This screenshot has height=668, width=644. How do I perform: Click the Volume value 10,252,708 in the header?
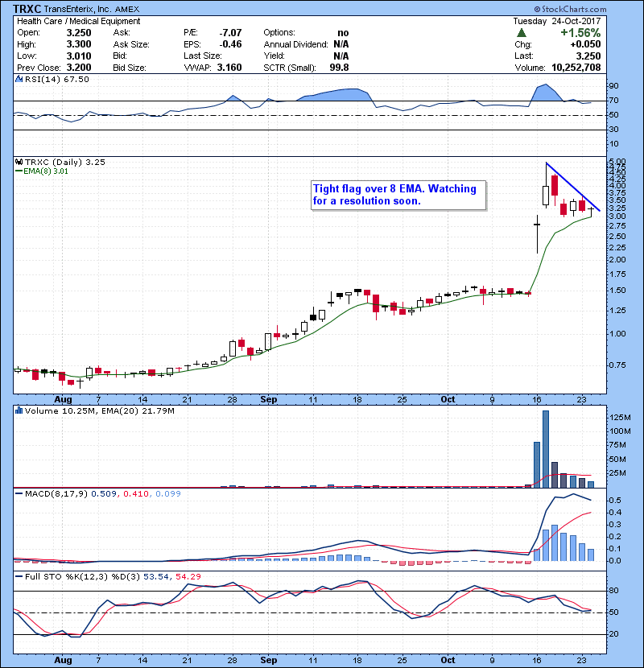[x=576, y=68]
